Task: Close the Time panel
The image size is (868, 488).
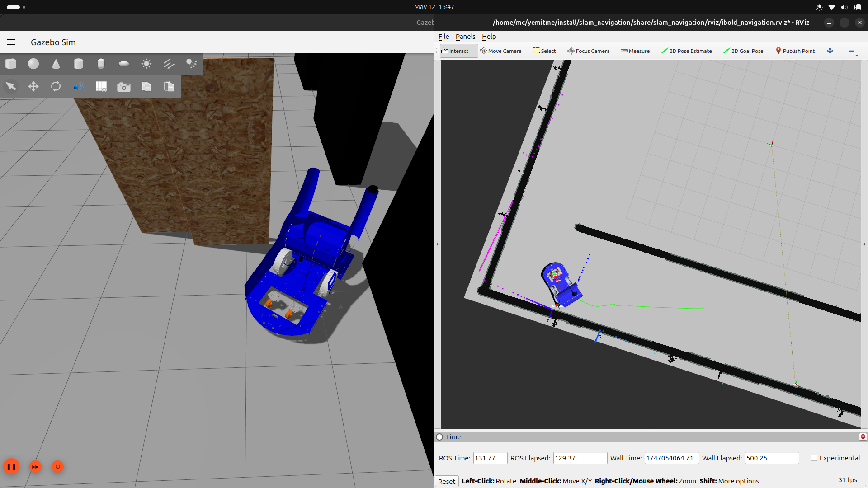Action: 863,436
